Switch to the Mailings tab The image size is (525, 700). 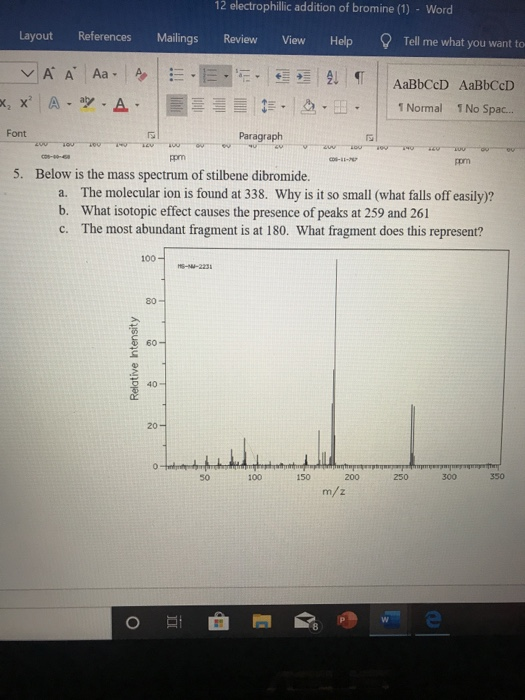click(177, 38)
